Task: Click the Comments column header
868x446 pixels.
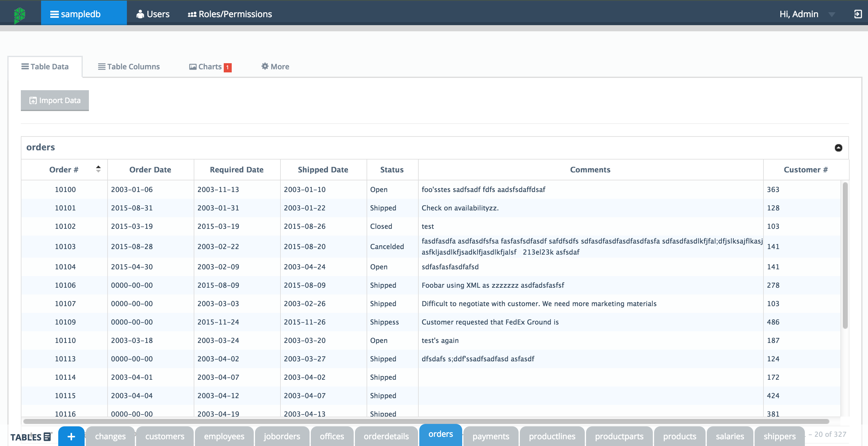Action: click(590, 170)
